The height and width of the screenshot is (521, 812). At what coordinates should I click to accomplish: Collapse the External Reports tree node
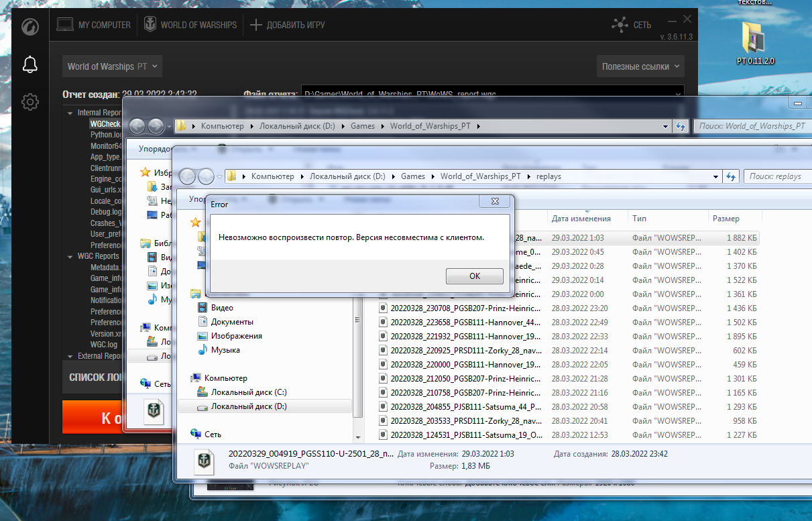pyautogui.click(x=70, y=356)
